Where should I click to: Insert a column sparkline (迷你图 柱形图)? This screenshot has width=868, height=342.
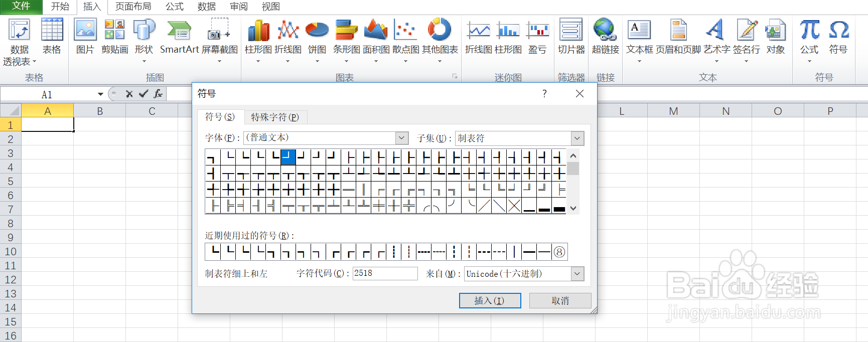tap(508, 37)
